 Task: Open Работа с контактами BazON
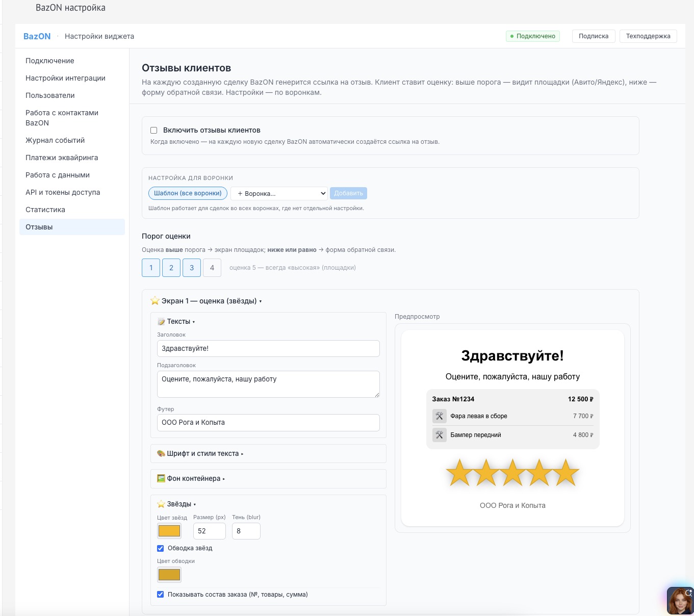tap(72, 118)
